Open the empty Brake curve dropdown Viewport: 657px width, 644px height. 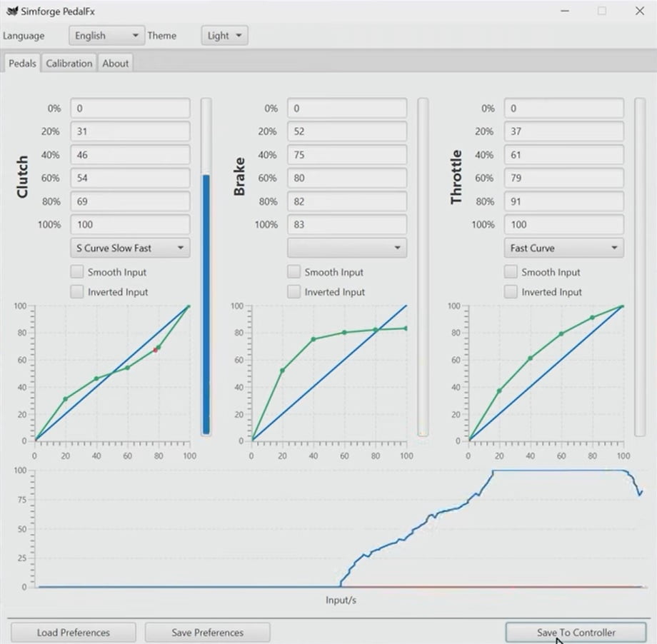347,248
